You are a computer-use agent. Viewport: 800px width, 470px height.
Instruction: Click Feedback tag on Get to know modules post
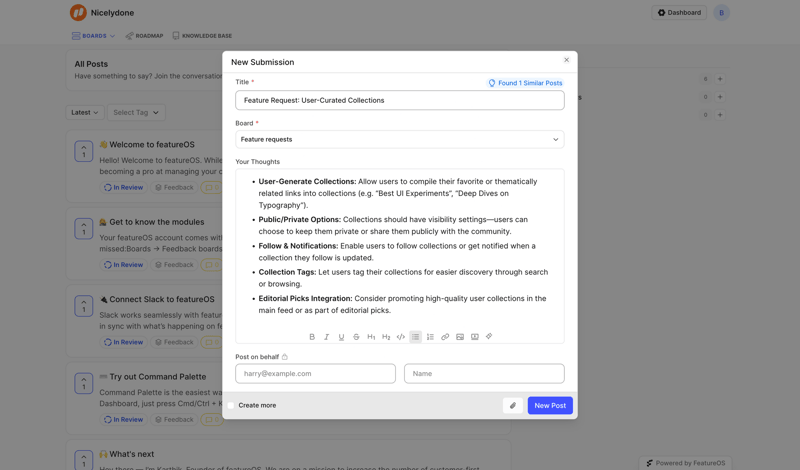tap(174, 265)
